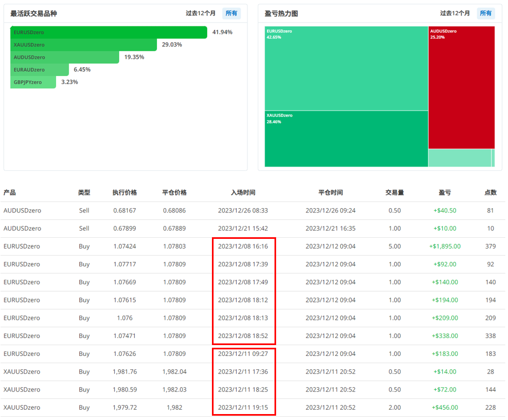
Task: Sort by the 盈亏 column header
Action: (x=445, y=192)
